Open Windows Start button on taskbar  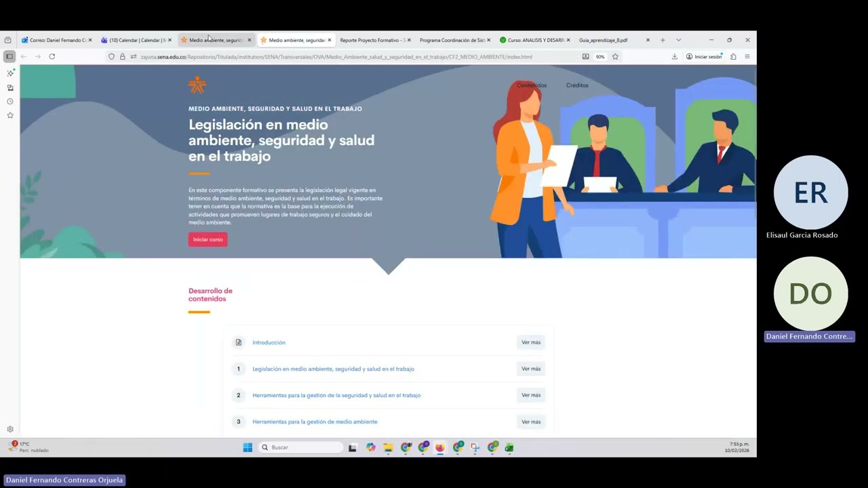coord(248,447)
